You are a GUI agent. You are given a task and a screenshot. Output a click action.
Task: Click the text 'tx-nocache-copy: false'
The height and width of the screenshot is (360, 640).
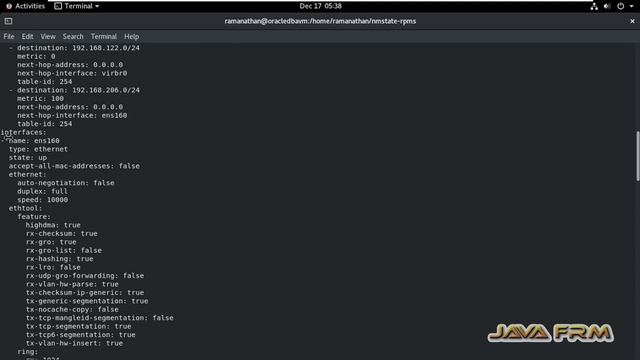coord(72,309)
